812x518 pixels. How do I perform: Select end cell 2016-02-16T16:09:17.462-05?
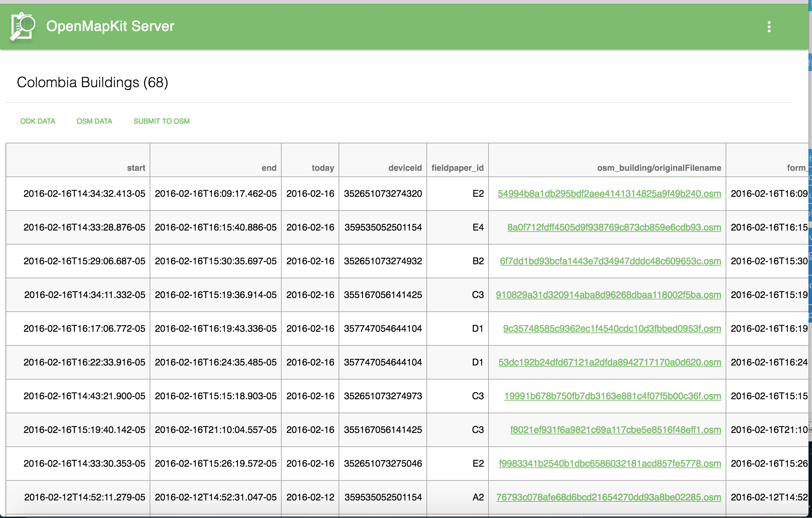click(216, 194)
